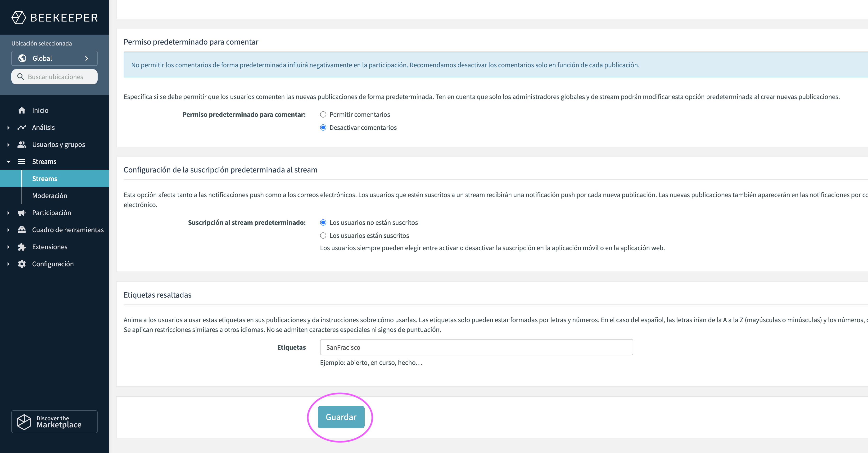Select Los usuarios no están suscritos
This screenshot has height=453, width=868.
(x=323, y=222)
